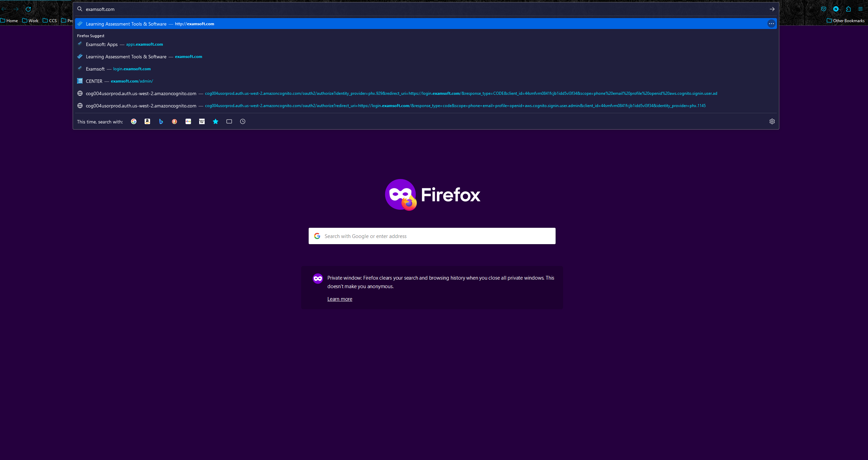Open the Other Bookmarks folder

pos(845,20)
